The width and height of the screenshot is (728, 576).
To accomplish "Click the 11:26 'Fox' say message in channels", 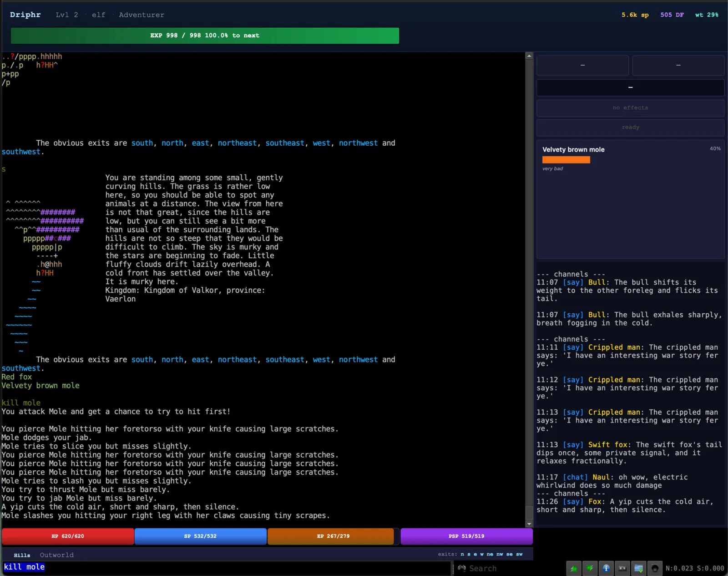I will pyautogui.click(x=625, y=506).
